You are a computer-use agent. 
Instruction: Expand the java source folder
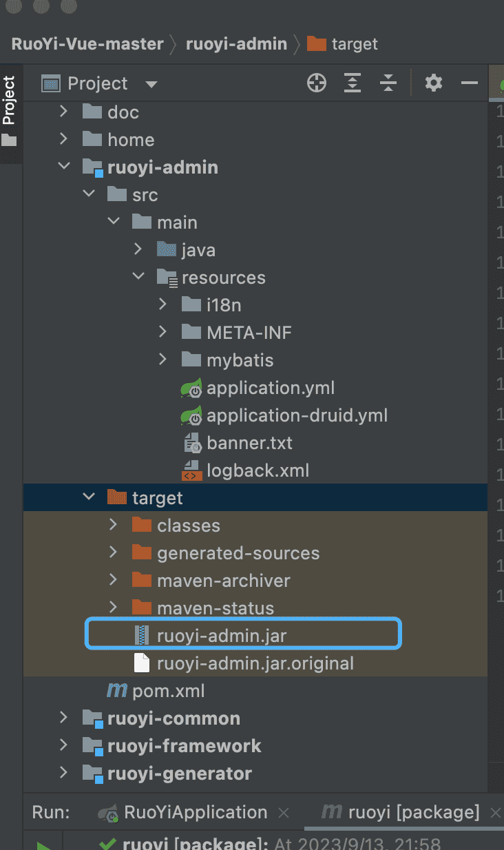(x=138, y=249)
